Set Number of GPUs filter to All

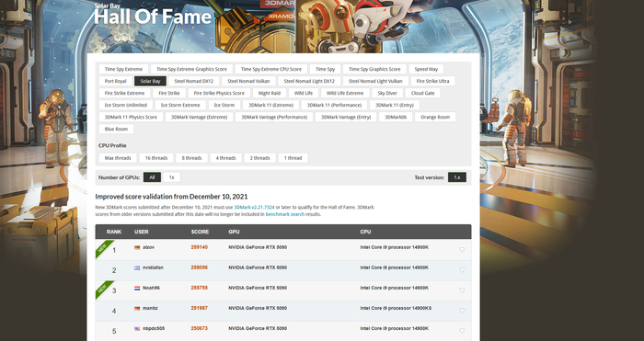[152, 177]
